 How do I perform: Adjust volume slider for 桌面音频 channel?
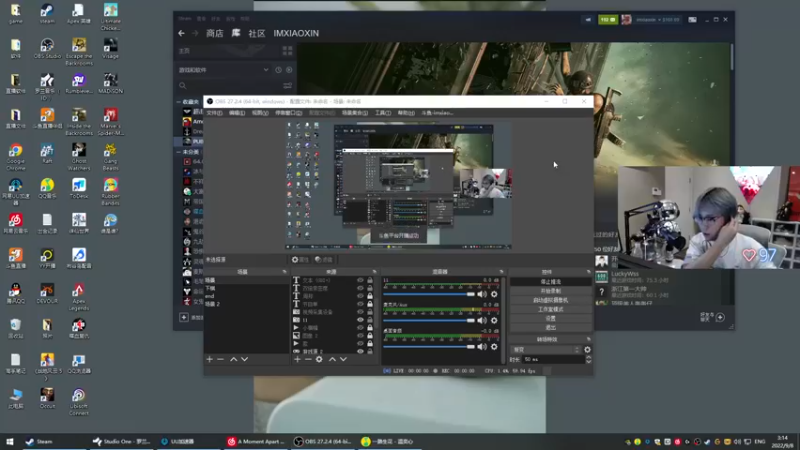(x=429, y=346)
